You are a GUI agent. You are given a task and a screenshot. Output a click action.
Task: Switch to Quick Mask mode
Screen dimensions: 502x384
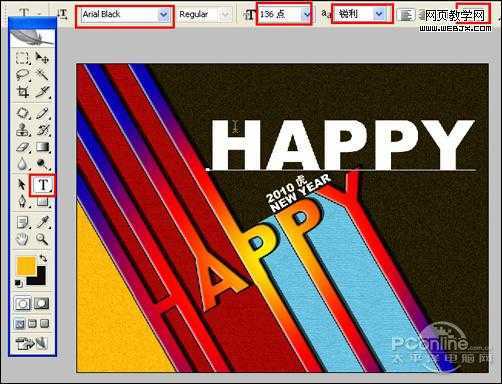click(42, 304)
